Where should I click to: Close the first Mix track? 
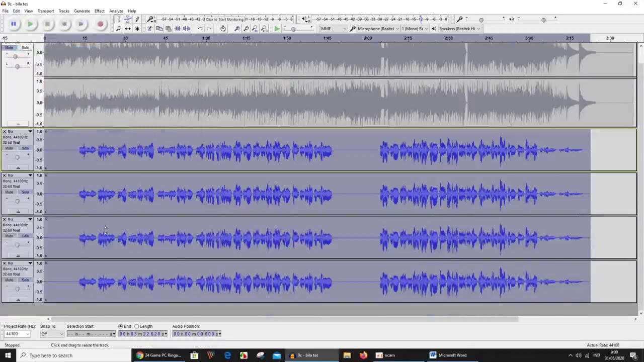tap(5, 132)
